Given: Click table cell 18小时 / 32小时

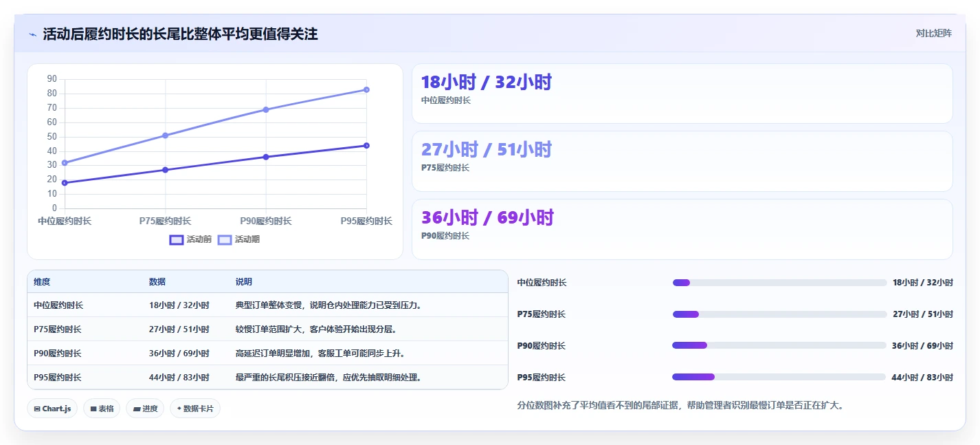Looking at the screenshot, I should 179,305.
